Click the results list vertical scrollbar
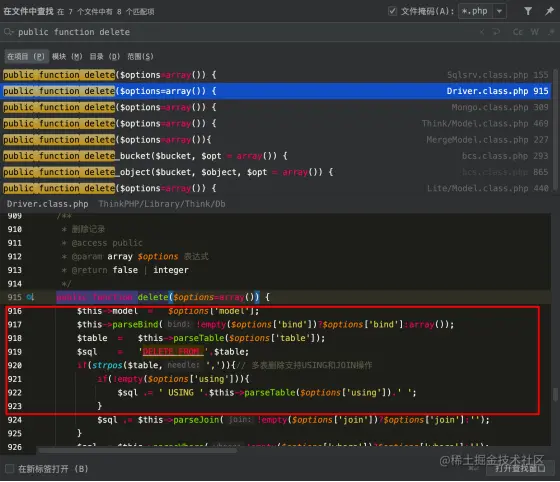 [x=555, y=131]
